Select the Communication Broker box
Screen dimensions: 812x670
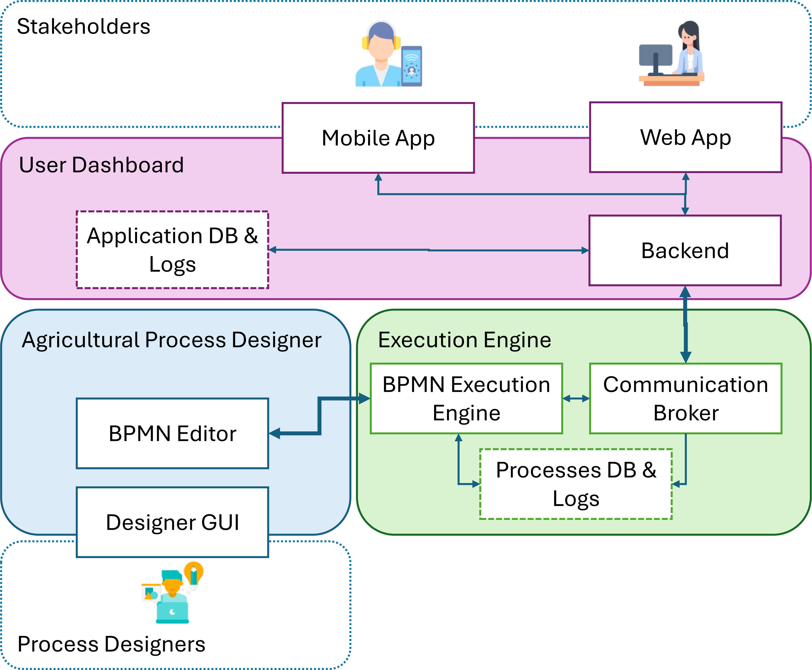coord(685,398)
